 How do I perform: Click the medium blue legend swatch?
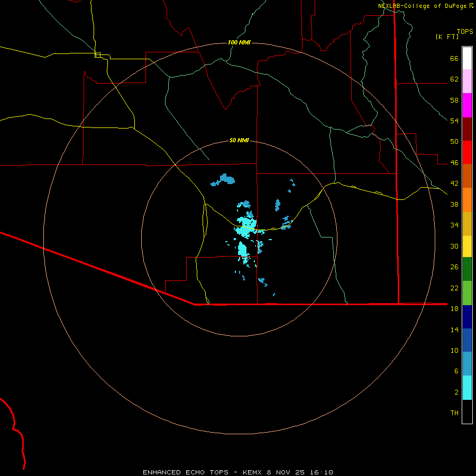click(467, 340)
